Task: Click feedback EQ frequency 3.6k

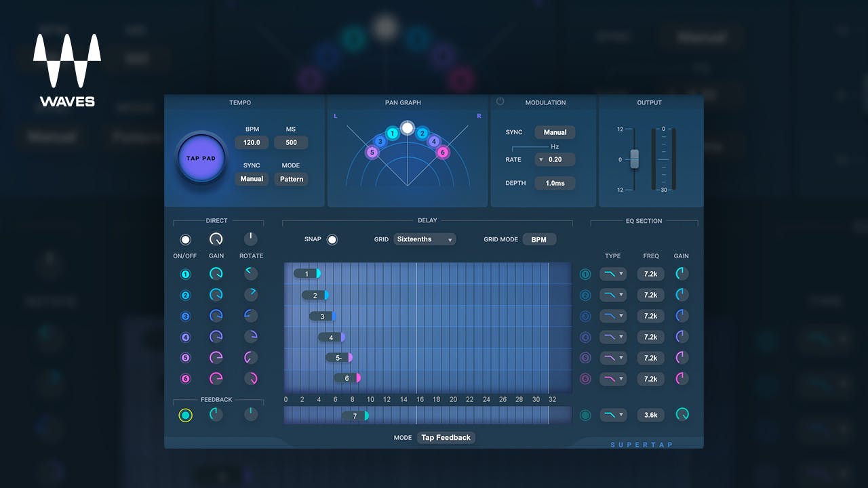Action: 650,415
